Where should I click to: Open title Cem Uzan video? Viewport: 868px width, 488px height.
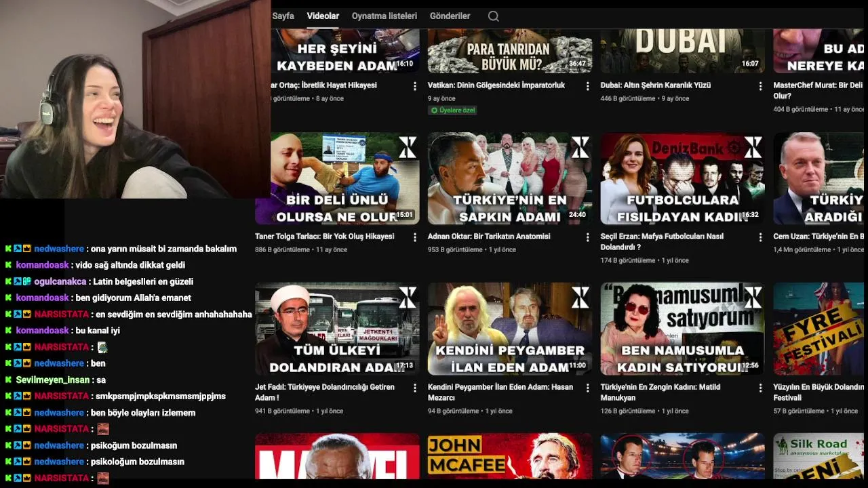[818, 237]
